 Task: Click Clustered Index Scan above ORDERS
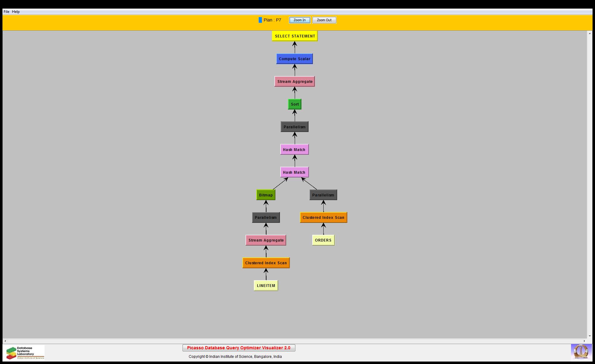323,218
